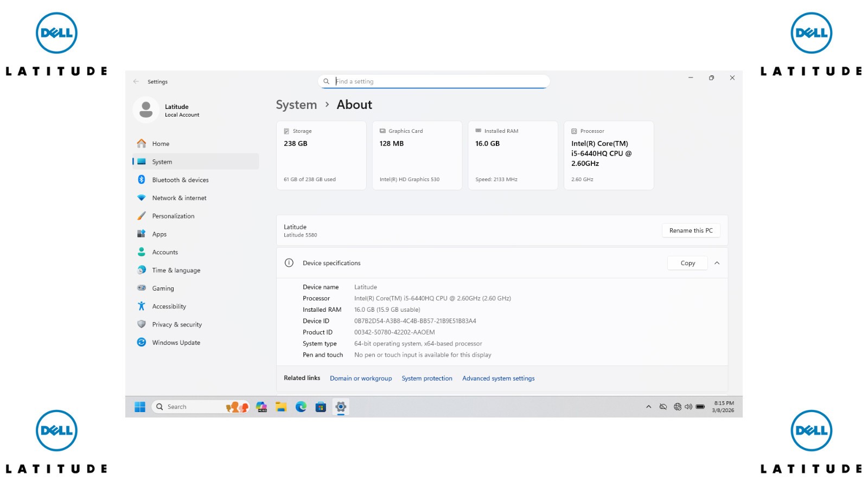868x488 pixels.
Task: Click the volume speaker tray icon
Action: (688, 407)
